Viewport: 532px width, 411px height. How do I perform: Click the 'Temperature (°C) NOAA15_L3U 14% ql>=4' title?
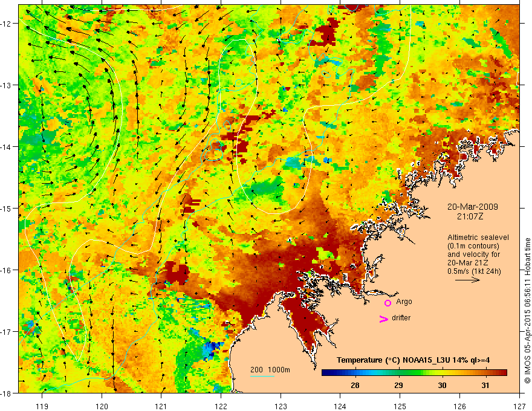click(413, 360)
